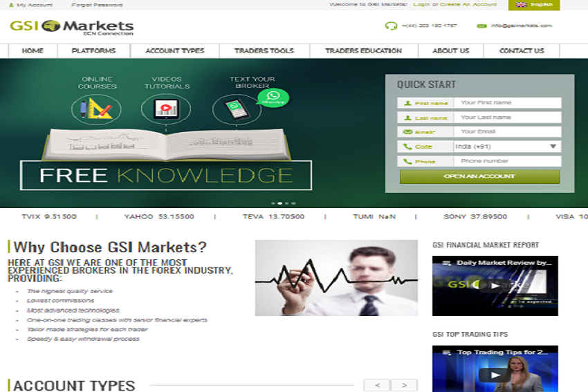
Task: Click next arrow in Account Types
Action: (404, 385)
